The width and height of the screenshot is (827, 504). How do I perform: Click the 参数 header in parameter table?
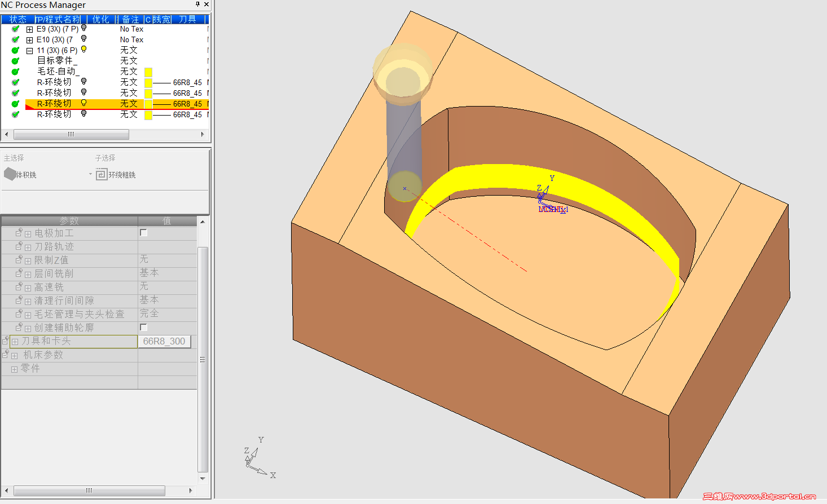[69, 220]
